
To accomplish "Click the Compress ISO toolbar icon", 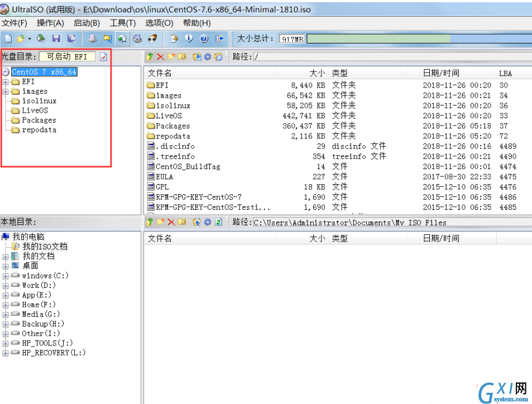I will (108, 39).
